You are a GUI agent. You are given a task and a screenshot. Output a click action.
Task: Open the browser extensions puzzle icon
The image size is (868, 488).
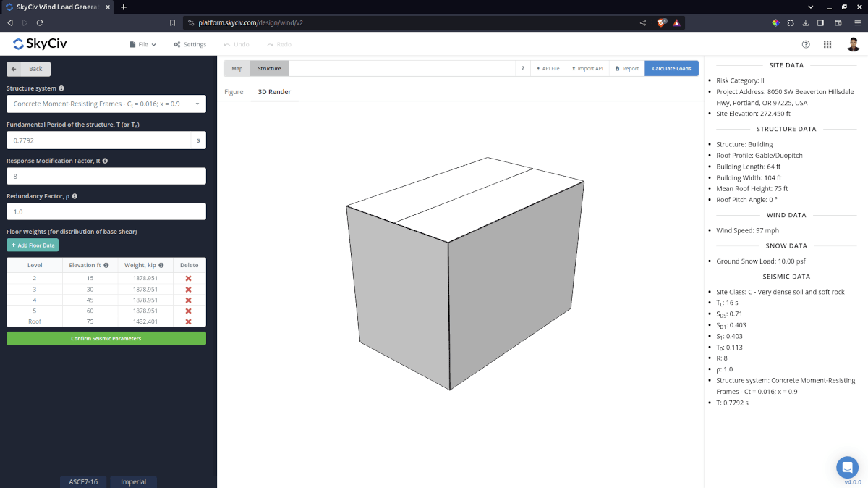pos(790,22)
